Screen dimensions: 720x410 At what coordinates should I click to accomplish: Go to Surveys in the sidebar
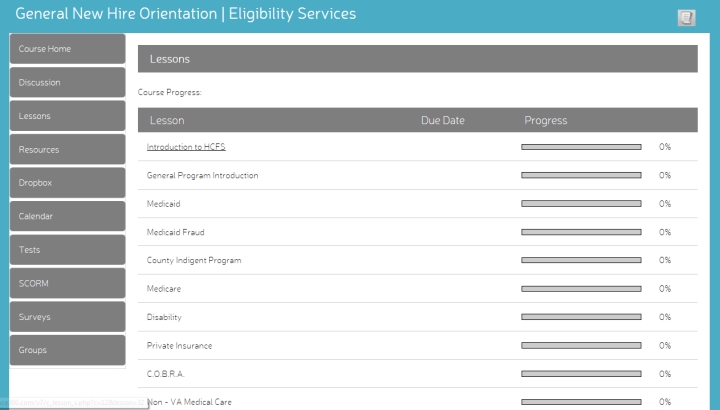point(67,317)
